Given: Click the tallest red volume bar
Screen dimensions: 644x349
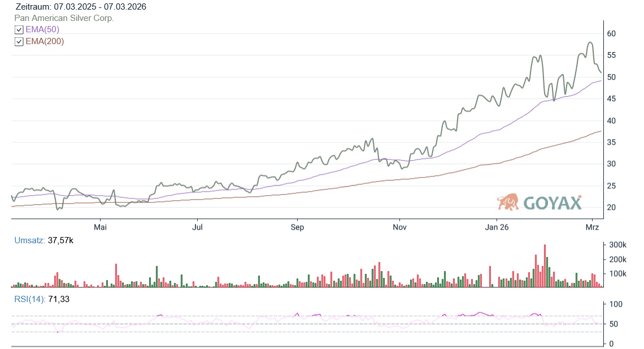Looking at the screenshot, I should click(x=545, y=266).
